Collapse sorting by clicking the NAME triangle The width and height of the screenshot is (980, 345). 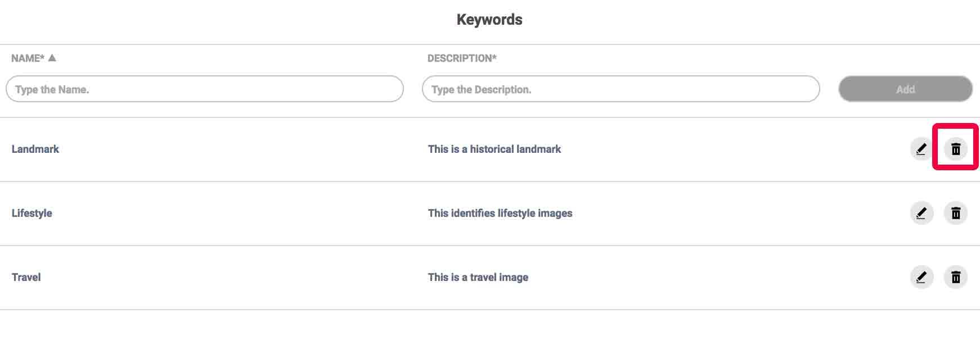(51, 58)
